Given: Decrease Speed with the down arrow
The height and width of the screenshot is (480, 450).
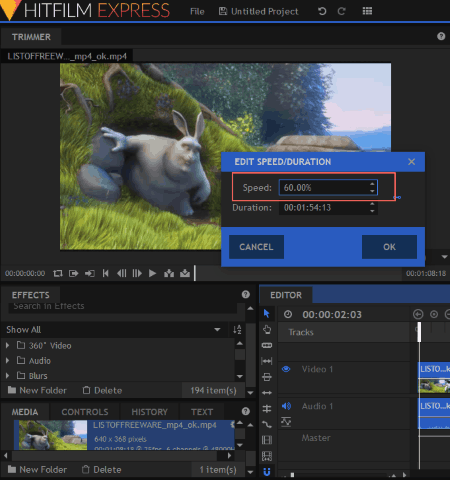Looking at the screenshot, I should 372,191.
